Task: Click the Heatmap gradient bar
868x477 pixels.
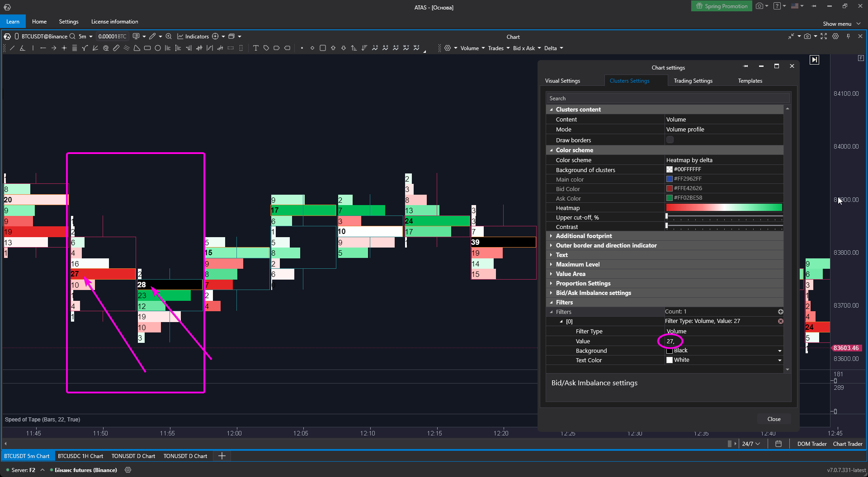Action: point(724,208)
